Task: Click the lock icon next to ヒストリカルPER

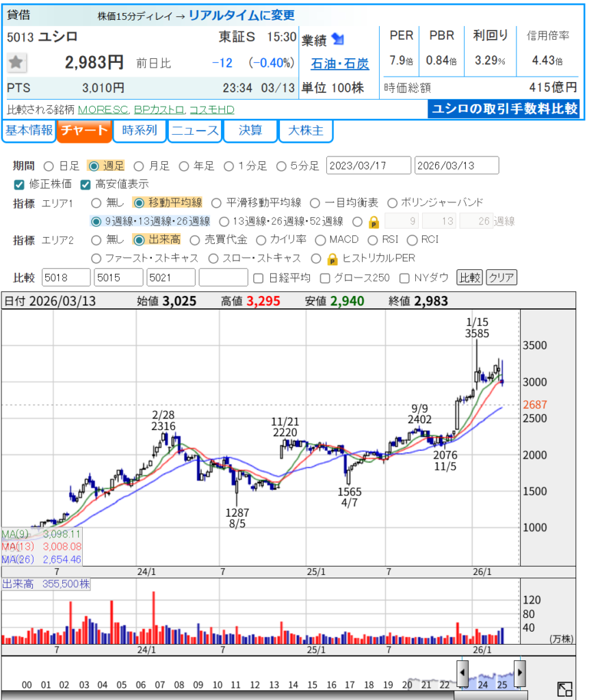Action: (x=332, y=258)
